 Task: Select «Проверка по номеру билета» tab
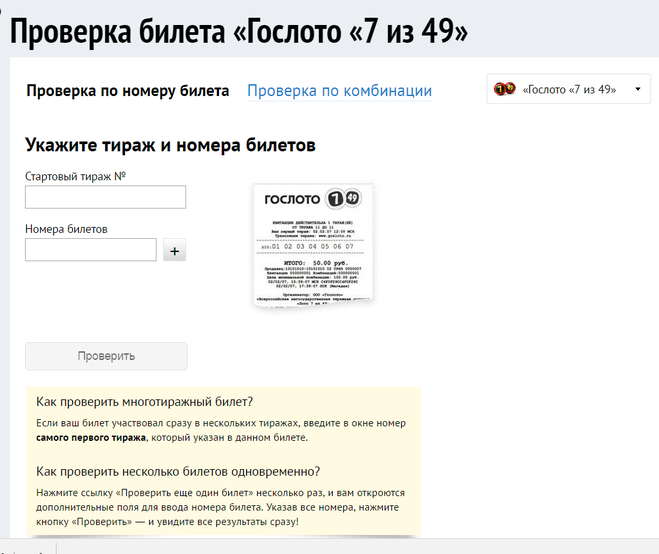(x=128, y=91)
